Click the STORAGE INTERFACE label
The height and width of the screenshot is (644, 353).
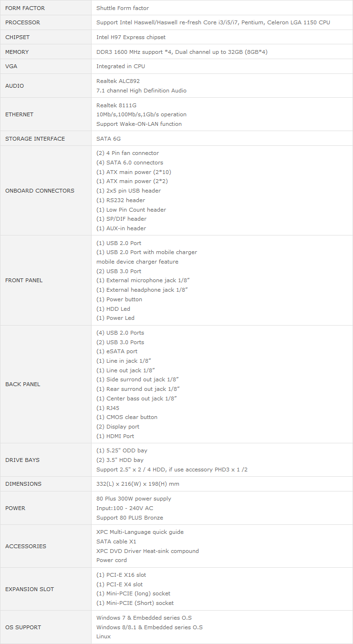point(35,139)
